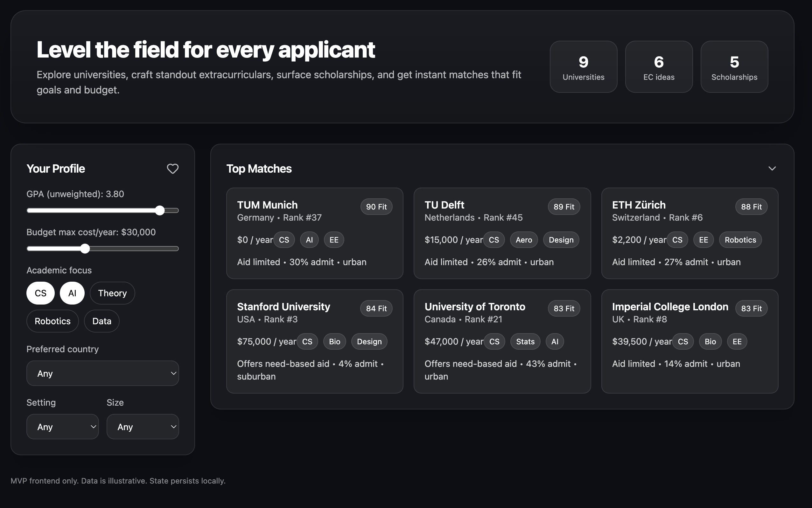Toggle the CS academic focus chip
Viewport: 812px width, 508px height.
pyautogui.click(x=40, y=293)
